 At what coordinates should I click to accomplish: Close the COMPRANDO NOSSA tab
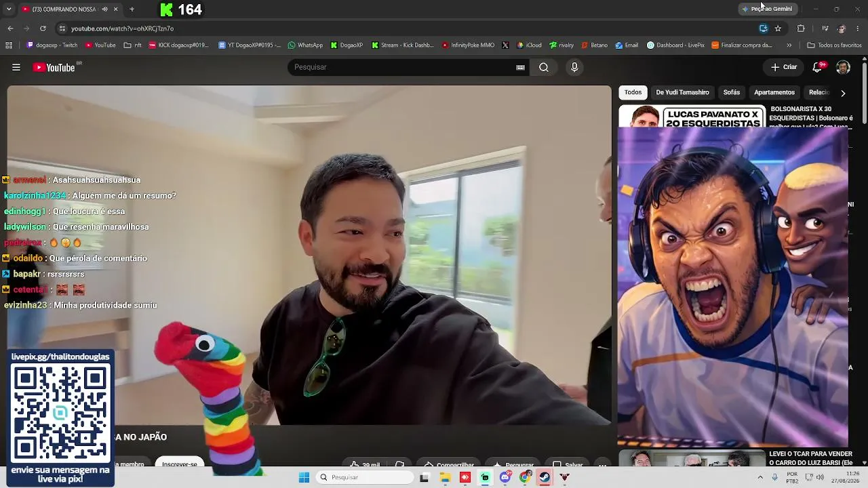pyautogui.click(x=115, y=9)
